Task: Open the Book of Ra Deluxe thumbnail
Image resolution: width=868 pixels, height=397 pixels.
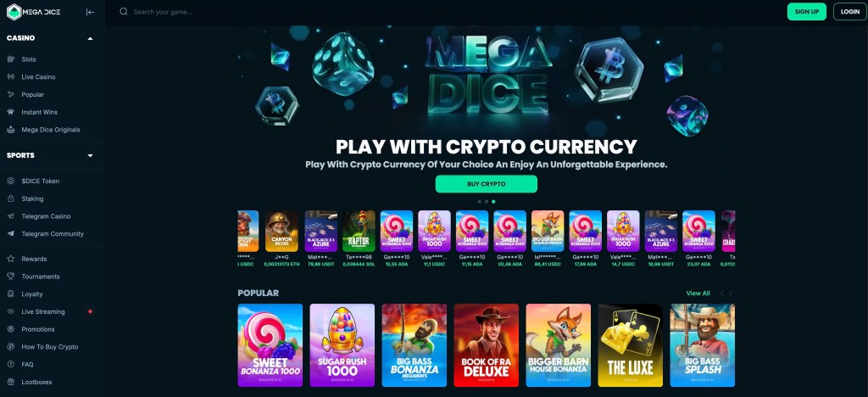Action: (x=486, y=345)
